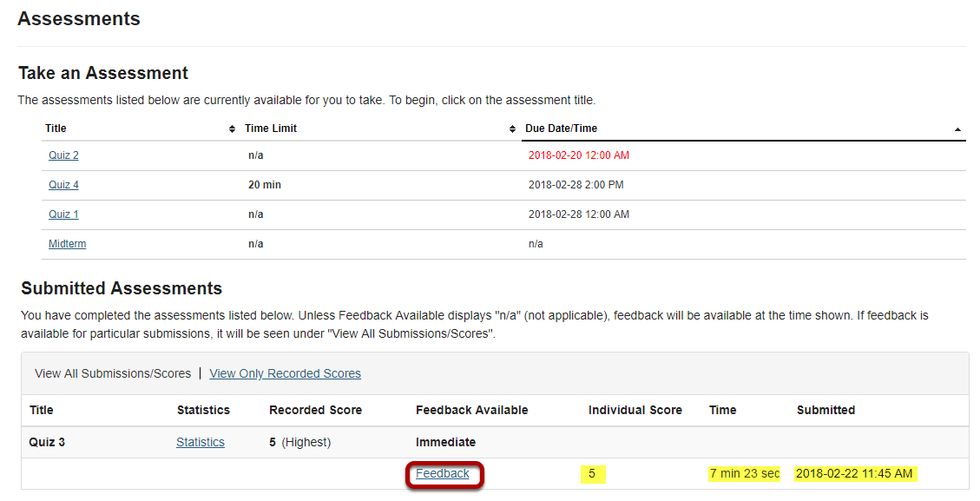Click the Take an Assessment heading

[103, 73]
